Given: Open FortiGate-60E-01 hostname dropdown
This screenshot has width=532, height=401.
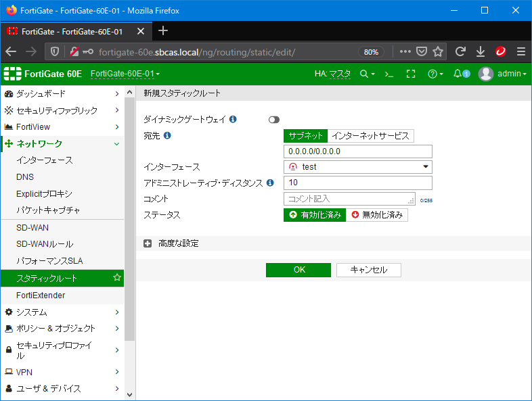Looking at the screenshot, I should [x=125, y=74].
